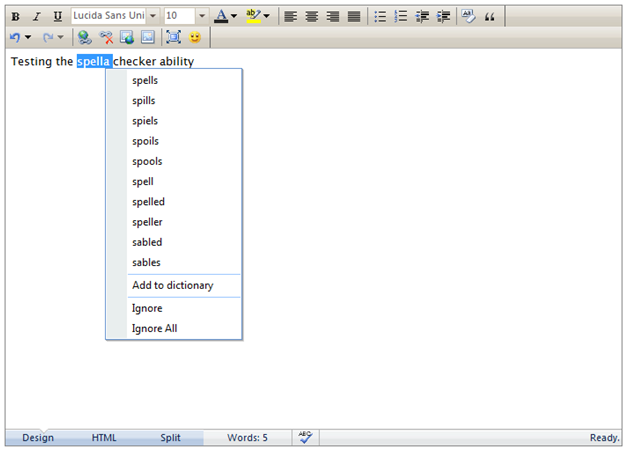Click the insert hyperlink icon
The width and height of the screenshot is (628, 451).
(x=85, y=37)
